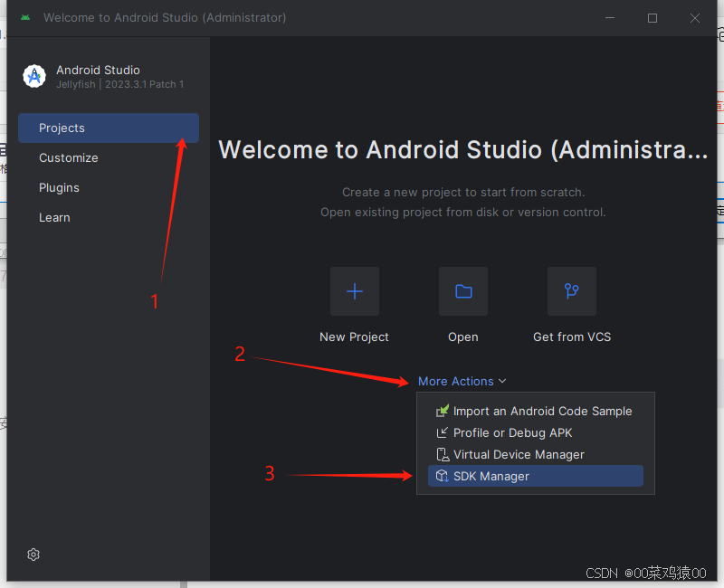724x588 pixels.
Task: Go to the Learn tab
Action: (x=109, y=217)
